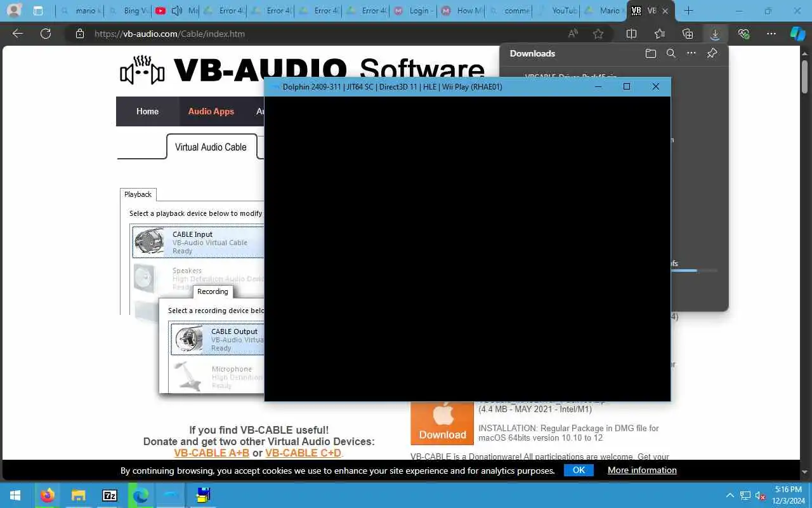
Task: Switch to the 'comme' tab
Action: (508, 11)
